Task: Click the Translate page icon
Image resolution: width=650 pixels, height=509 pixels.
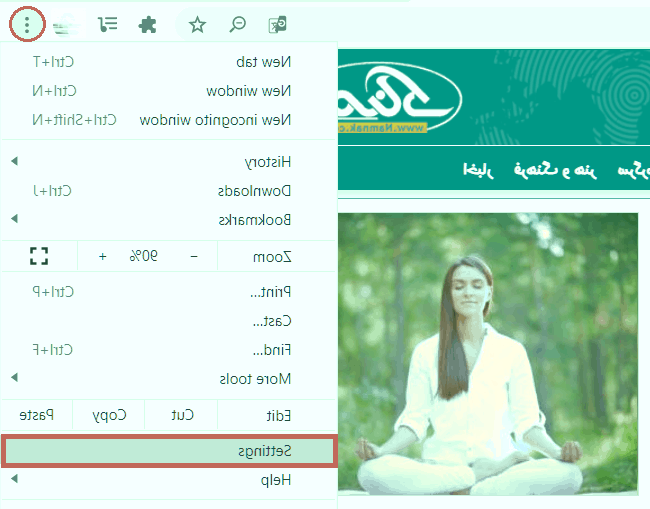Action: 277,24
